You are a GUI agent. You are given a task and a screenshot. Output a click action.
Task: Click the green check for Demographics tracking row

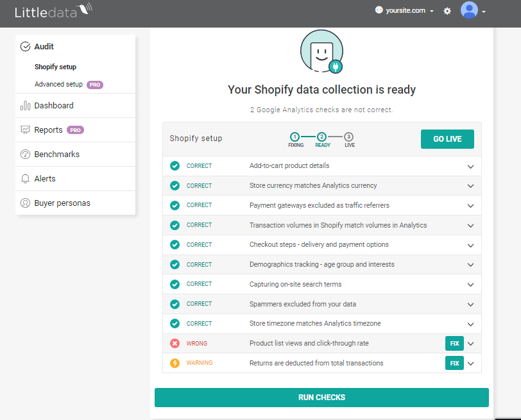pyautogui.click(x=175, y=265)
